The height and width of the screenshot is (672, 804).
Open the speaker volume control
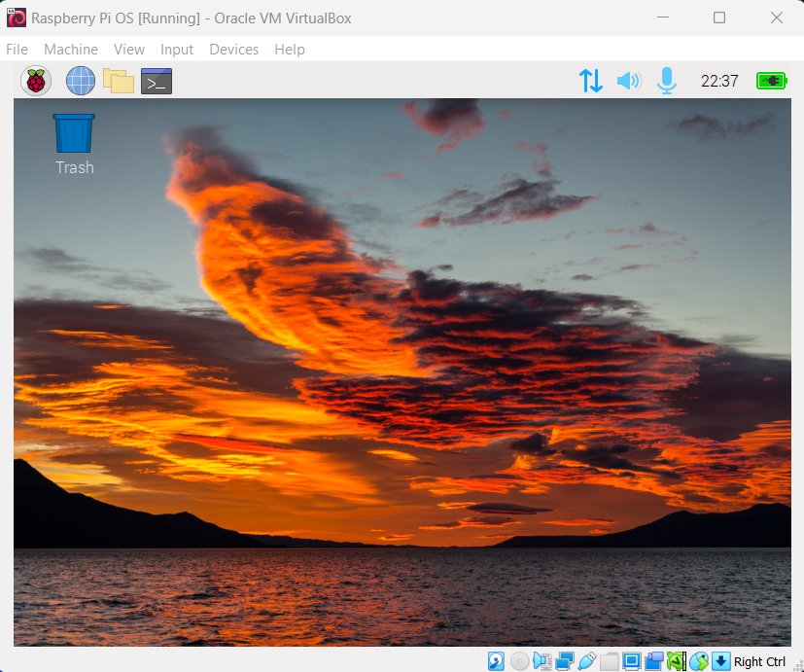(629, 81)
